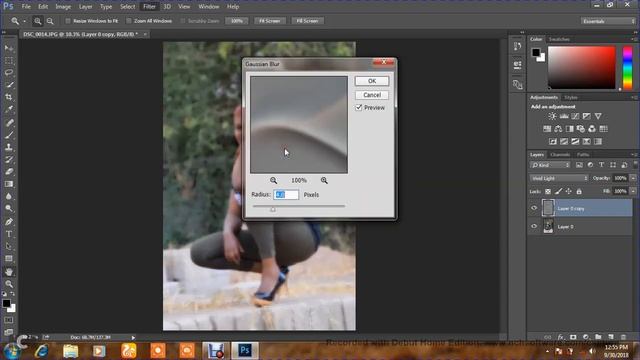Switch to the Styles tab
Screen dimensions: 640x360
(571, 98)
